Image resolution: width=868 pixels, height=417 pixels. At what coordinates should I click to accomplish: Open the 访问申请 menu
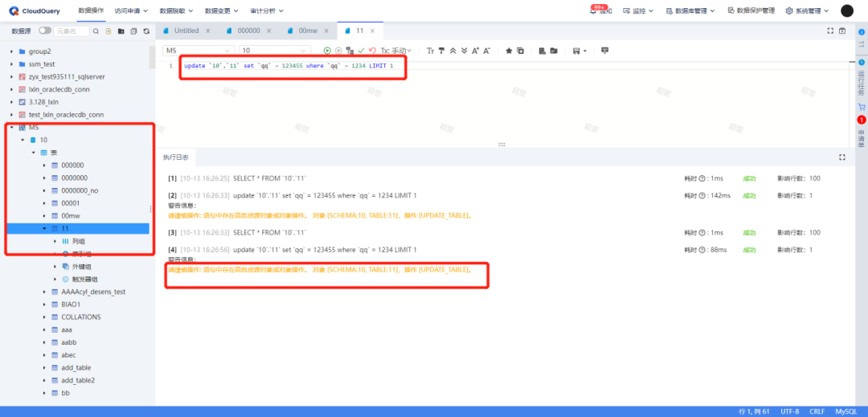131,10
